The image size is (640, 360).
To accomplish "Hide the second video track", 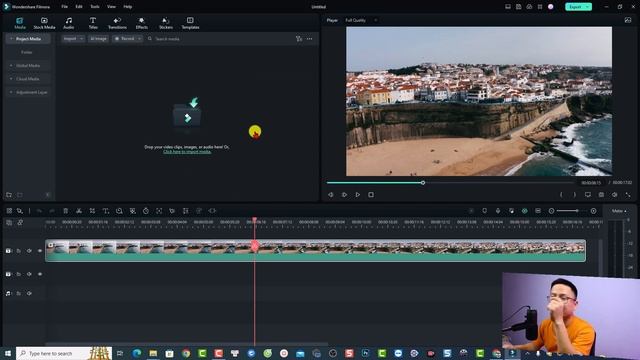I will (40, 274).
